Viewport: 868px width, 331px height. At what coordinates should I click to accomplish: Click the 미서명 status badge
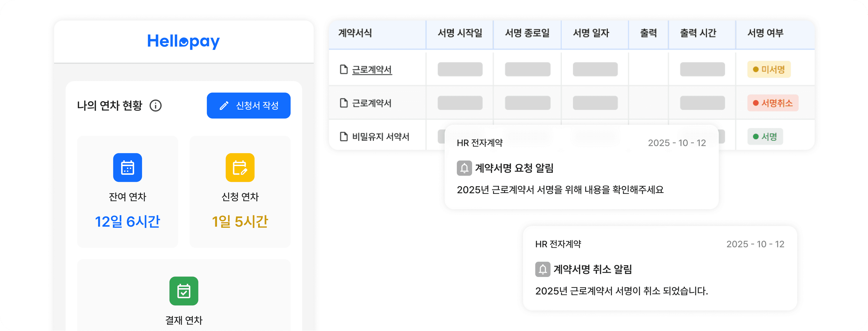tap(769, 69)
